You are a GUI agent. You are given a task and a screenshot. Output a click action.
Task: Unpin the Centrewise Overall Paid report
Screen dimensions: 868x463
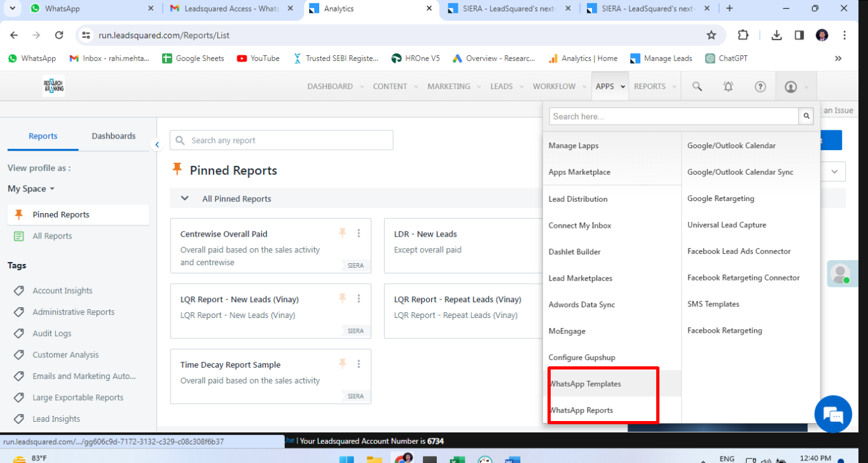pos(342,233)
